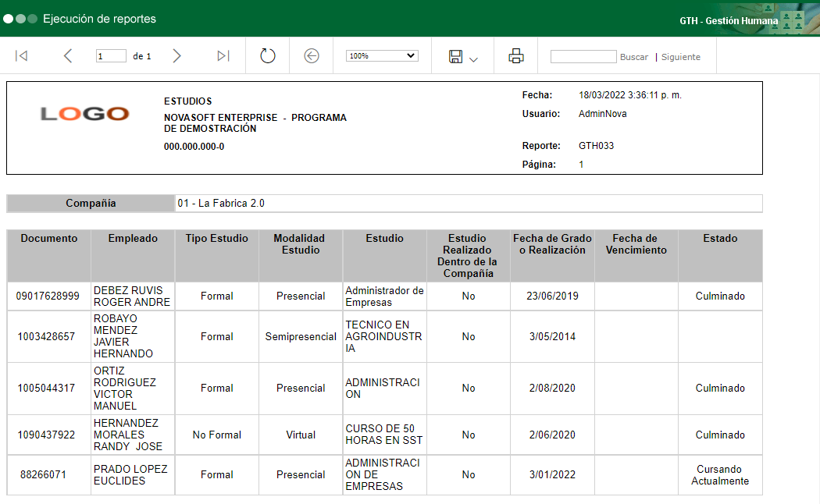Go to the next report page
This screenshot has height=504, width=820.
click(176, 56)
